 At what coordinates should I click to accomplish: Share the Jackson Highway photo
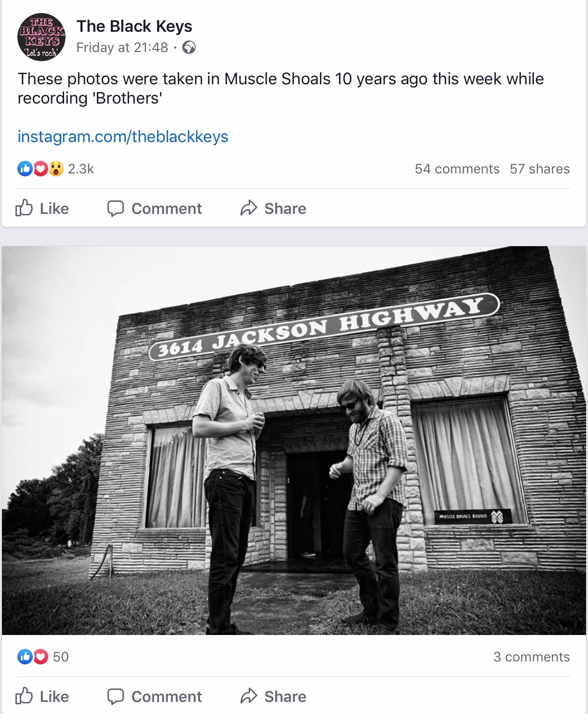pyautogui.click(x=273, y=697)
